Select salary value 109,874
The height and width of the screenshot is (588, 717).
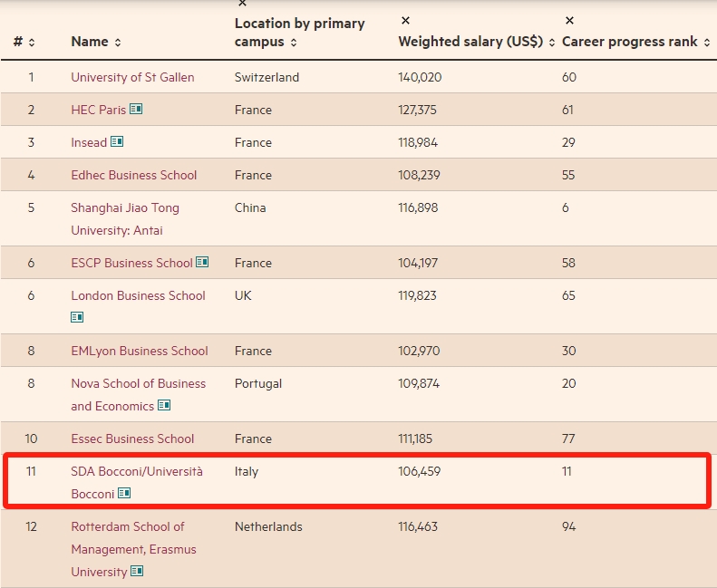(x=419, y=384)
